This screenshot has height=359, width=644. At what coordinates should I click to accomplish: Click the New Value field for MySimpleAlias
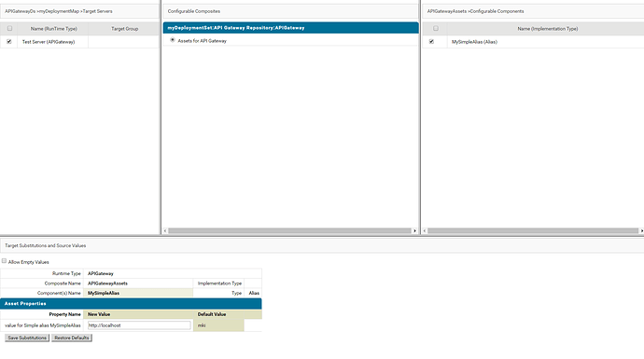pos(139,325)
